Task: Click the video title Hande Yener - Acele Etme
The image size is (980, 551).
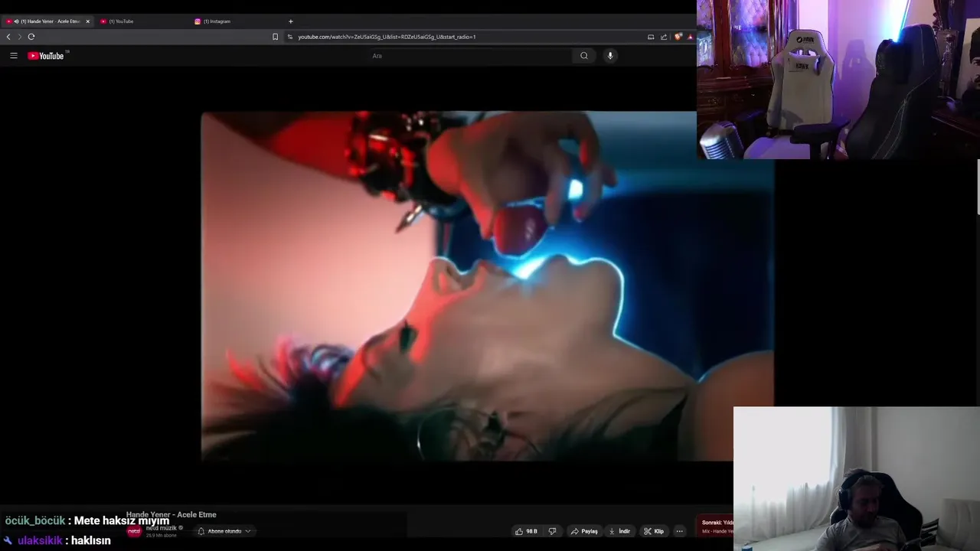Action: click(171, 515)
